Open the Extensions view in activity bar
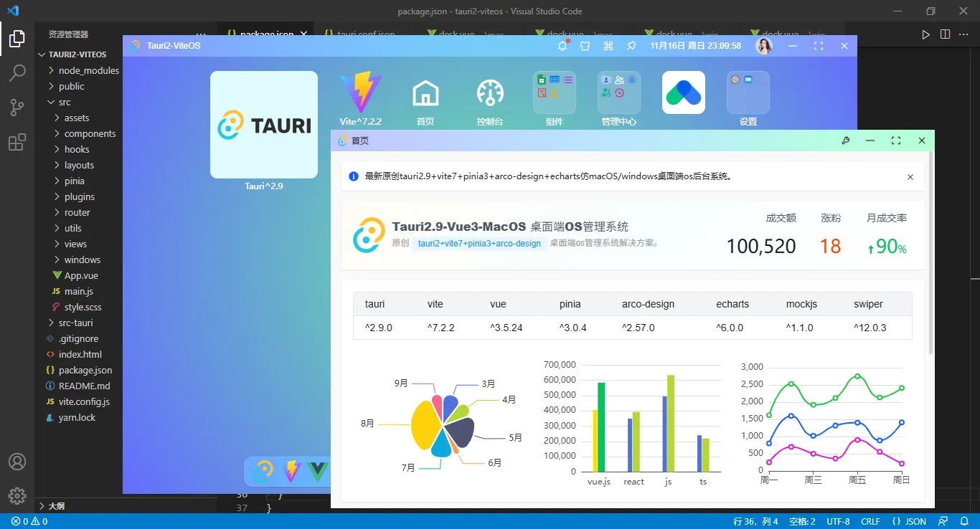The height and width of the screenshot is (529, 980). (17, 143)
